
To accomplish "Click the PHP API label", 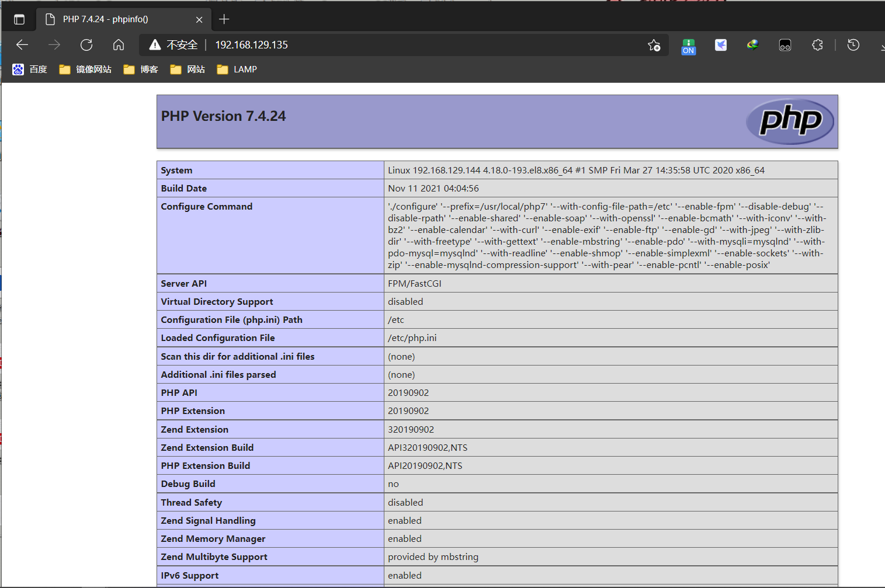I will (179, 393).
